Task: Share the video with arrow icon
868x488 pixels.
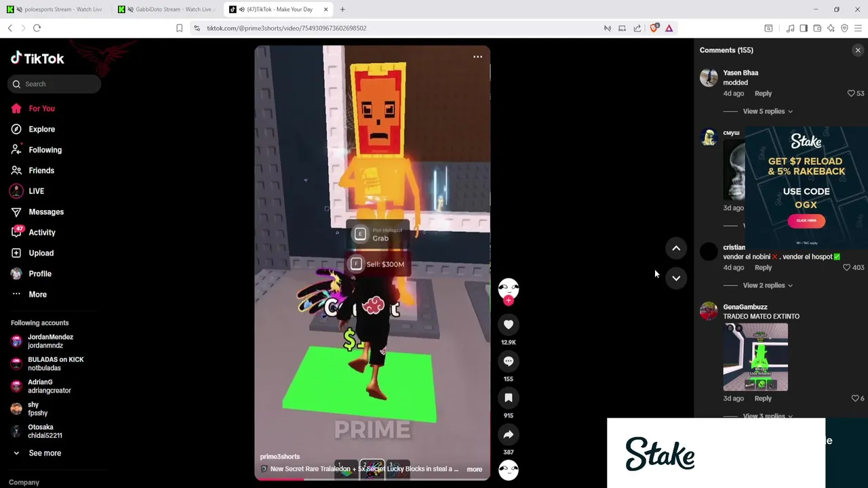Action: tap(509, 434)
